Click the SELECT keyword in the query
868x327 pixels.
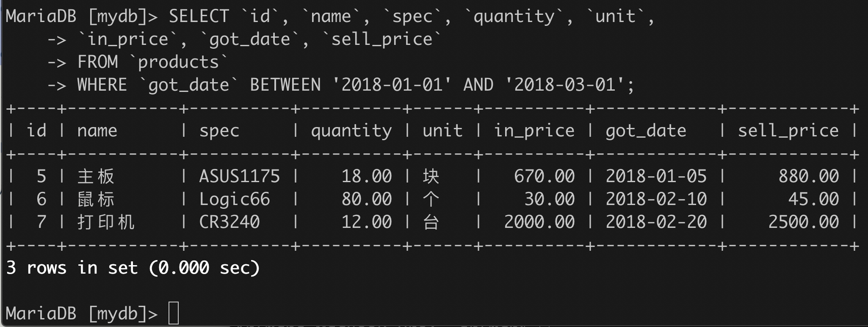tap(199, 16)
